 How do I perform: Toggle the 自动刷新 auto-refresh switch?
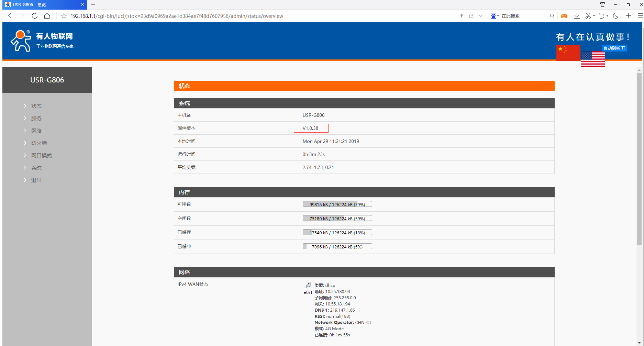coord(614,48)
